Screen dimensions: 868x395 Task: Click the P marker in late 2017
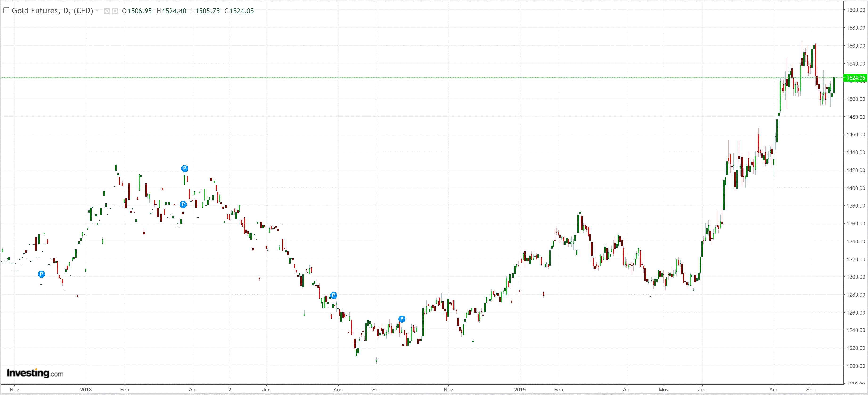(41, 274)
